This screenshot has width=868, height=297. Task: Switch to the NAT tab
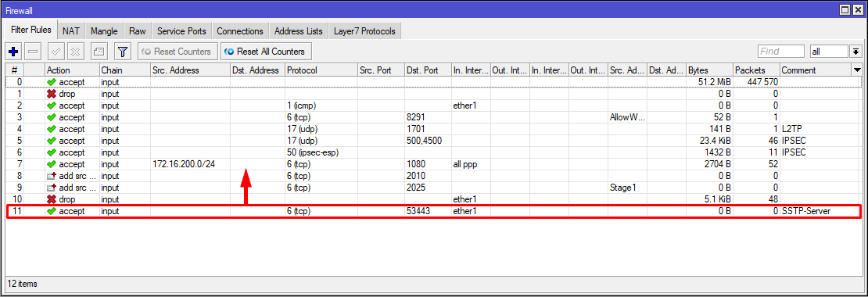(71, 31)
